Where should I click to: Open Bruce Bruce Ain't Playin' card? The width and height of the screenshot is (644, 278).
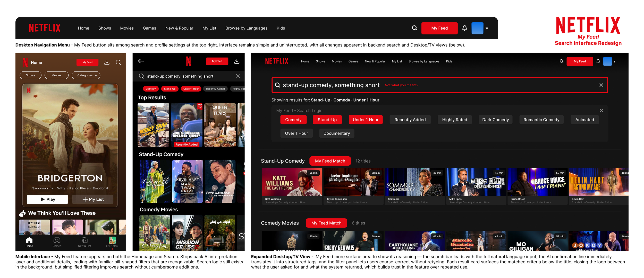click(537, 186)
